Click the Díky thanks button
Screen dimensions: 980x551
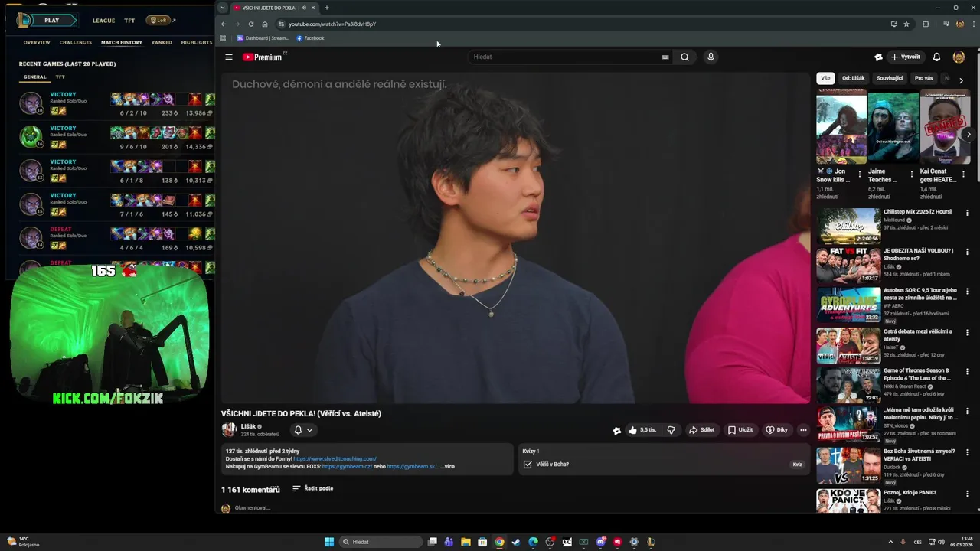[x=777, y=430]
